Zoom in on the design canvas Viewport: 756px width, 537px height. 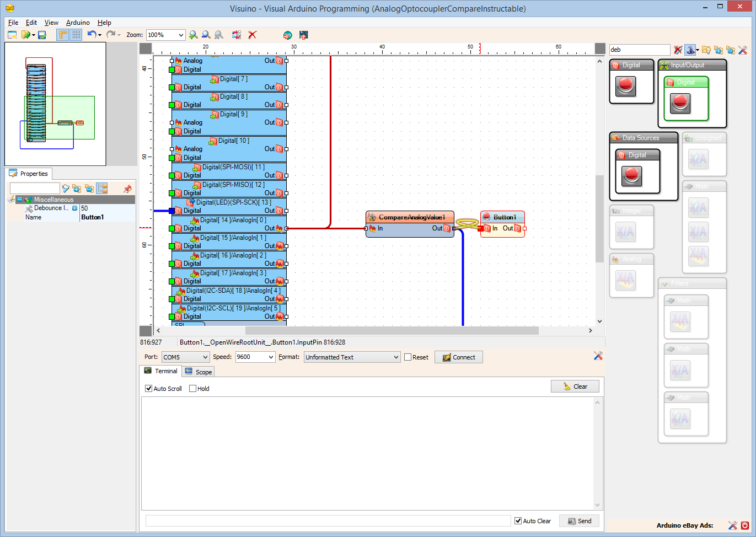(193, 34)
